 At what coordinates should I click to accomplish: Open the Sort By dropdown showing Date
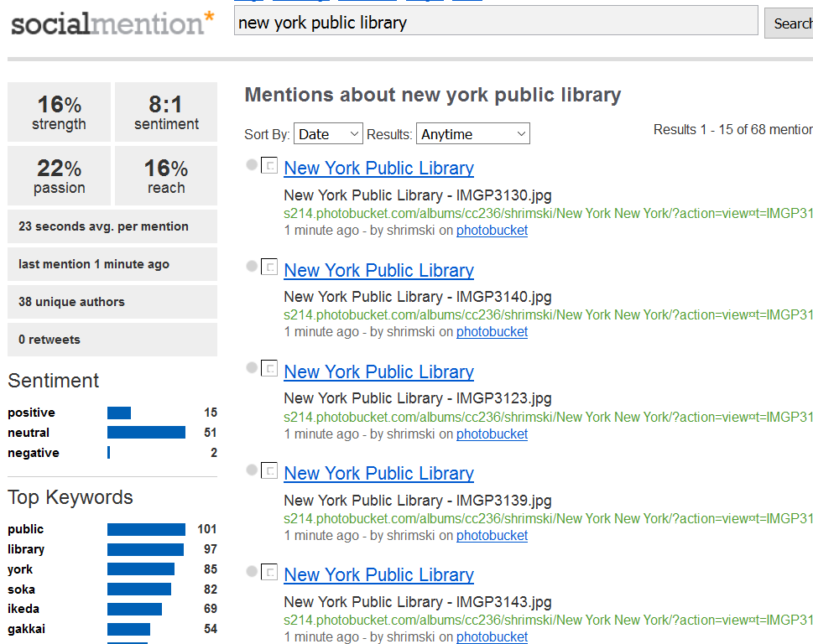pos(328,133)
